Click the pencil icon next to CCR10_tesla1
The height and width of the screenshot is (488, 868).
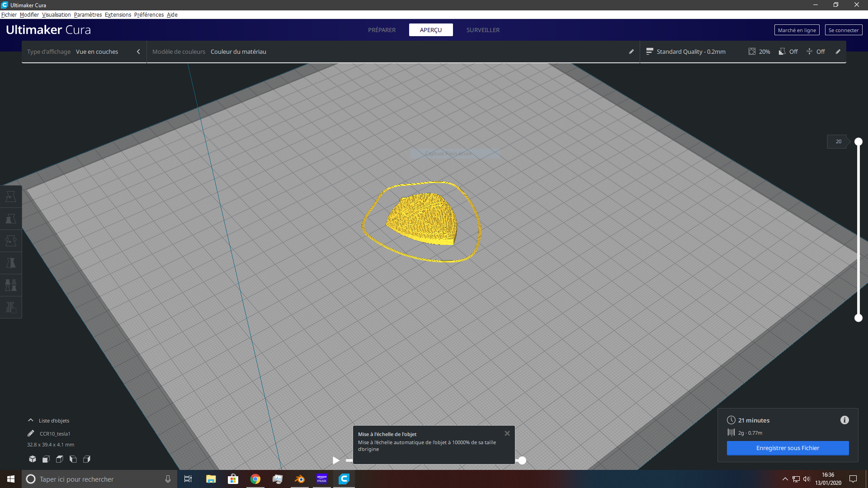pos(31,433)
